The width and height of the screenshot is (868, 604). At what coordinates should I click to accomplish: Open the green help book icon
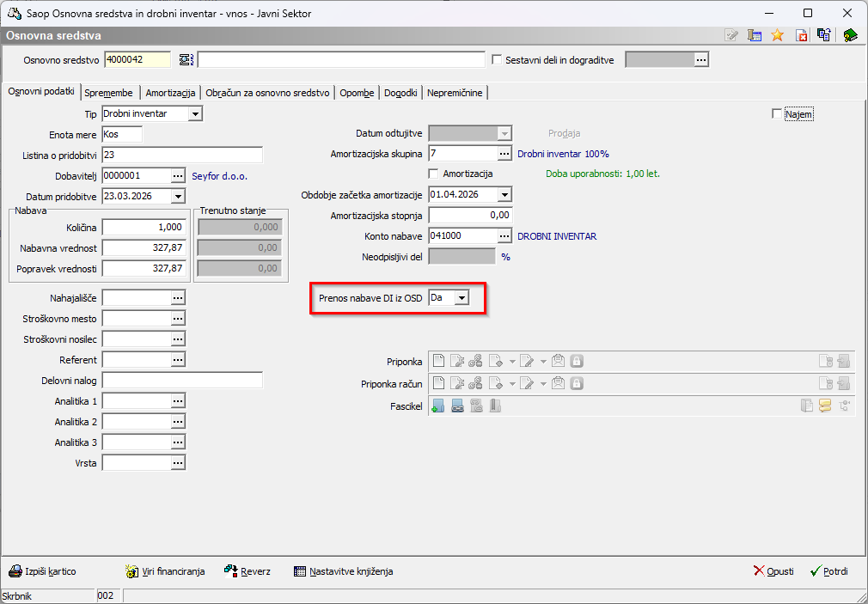pos(850,35)
